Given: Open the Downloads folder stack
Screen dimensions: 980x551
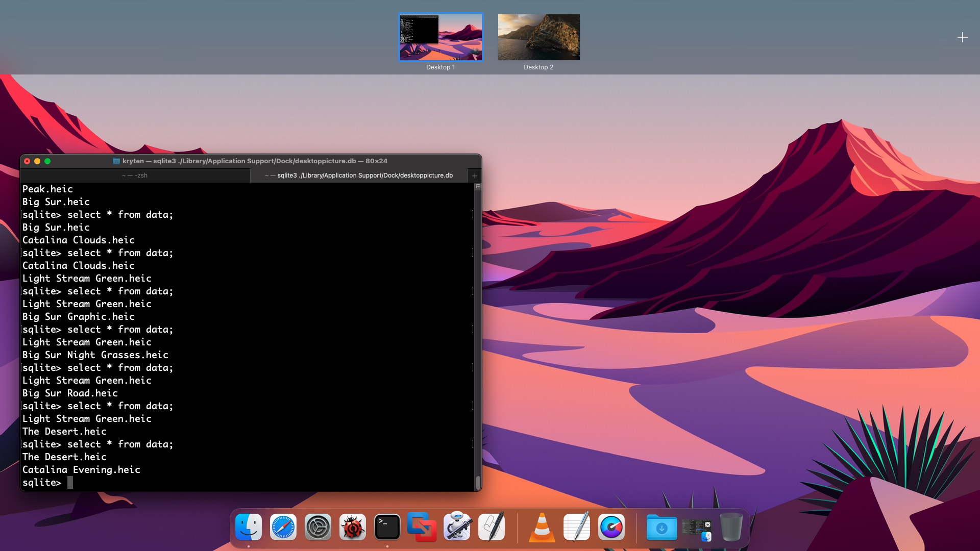Looking at the screenshot, I should (662, 527).
